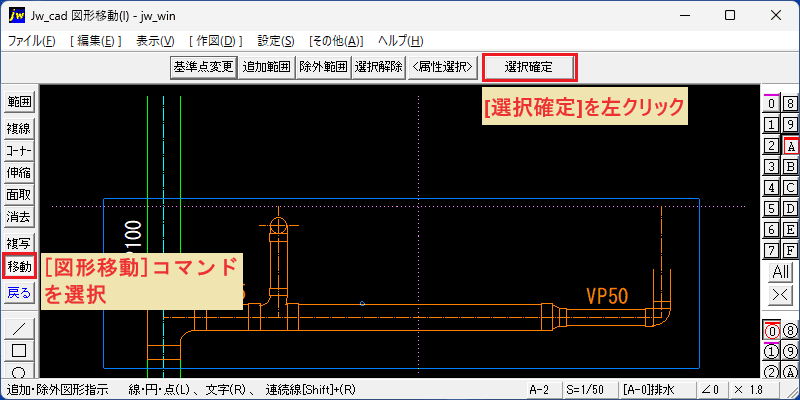Open the 設定(S) menu
This screenshot has height=400, width=800.
pyautogui.click(x=276, y=41)
